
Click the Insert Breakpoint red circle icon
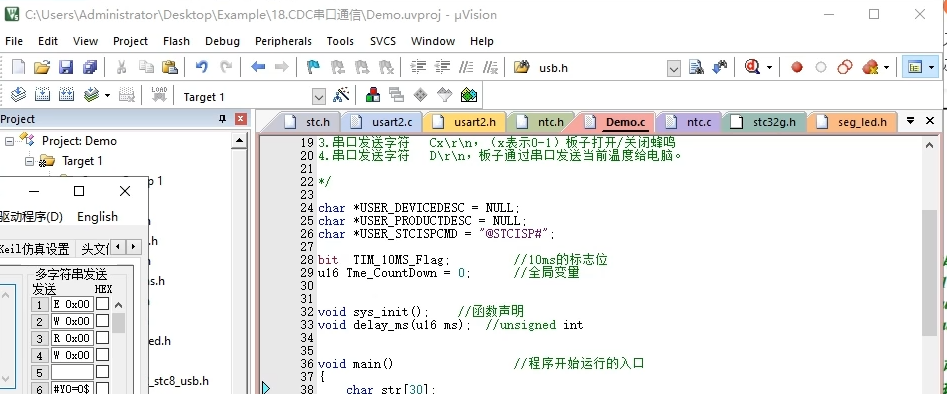(797, 67)
